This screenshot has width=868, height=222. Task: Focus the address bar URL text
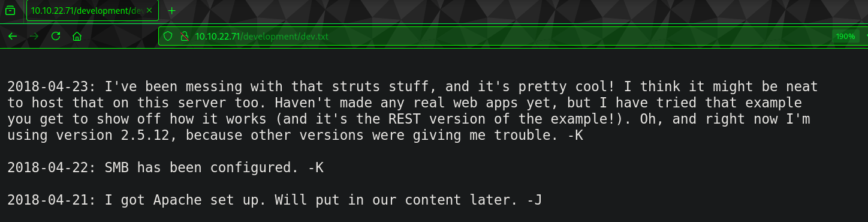pyautogui.click(x=262, y=36)
